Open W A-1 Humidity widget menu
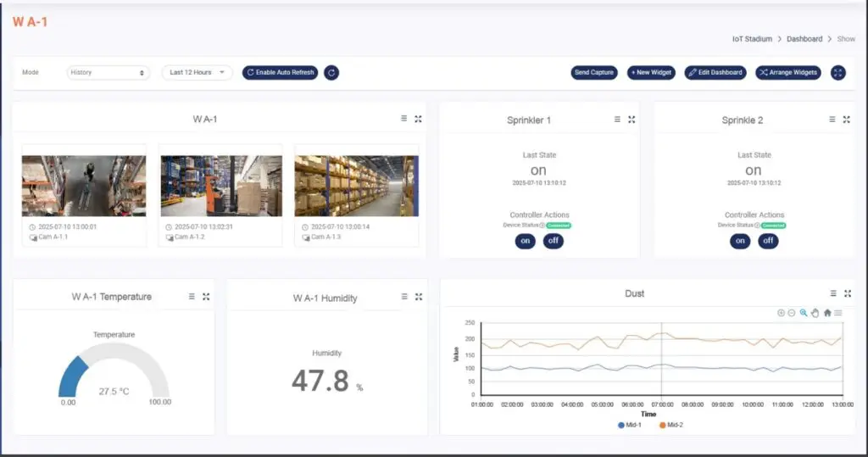Image resolution: width=868 pixels, height=457 pixels. pos(404,297)
